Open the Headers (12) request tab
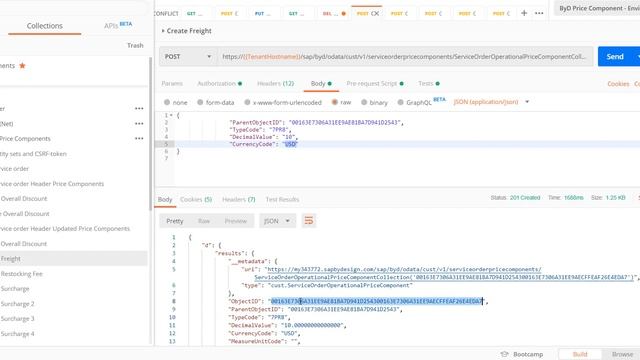640x360 pixels. [x=276, y=84]
